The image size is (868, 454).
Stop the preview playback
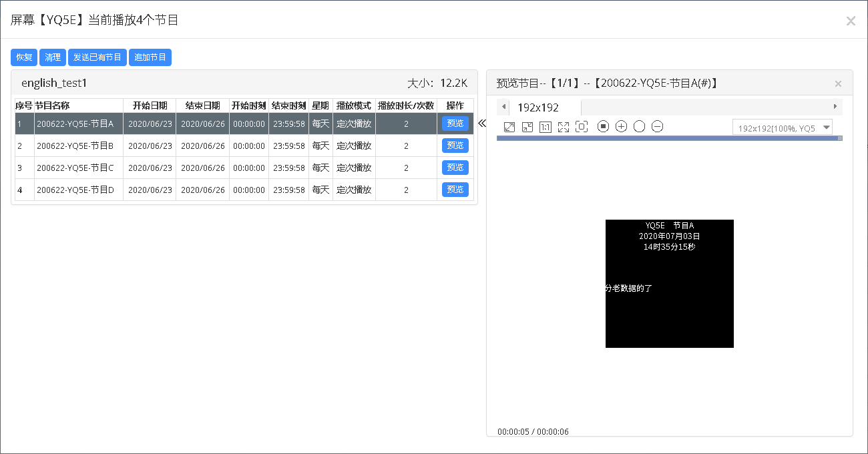coord(604,126)
